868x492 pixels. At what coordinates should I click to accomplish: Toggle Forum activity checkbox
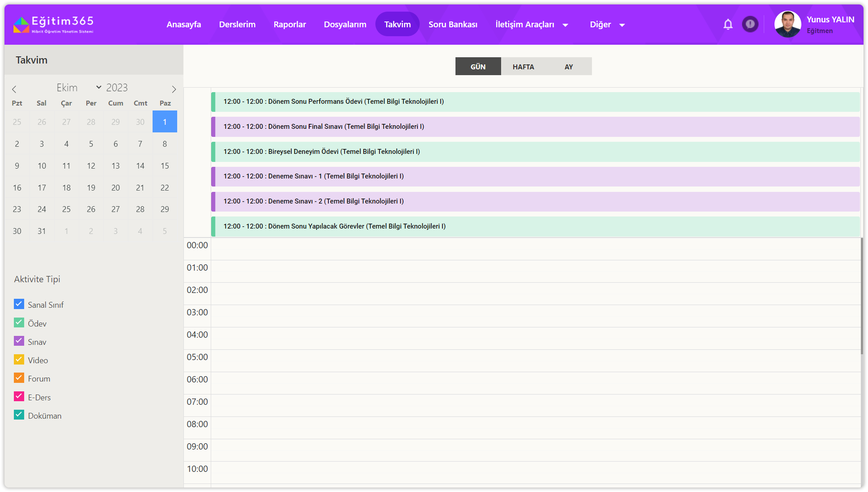coord(19,378)
